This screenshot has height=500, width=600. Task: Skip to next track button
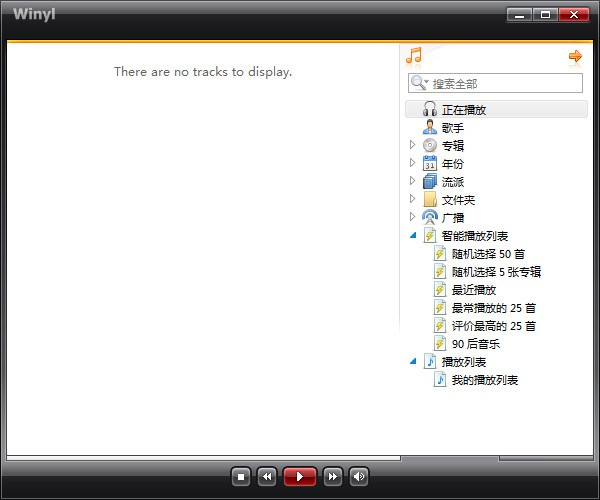click(333, 477)
